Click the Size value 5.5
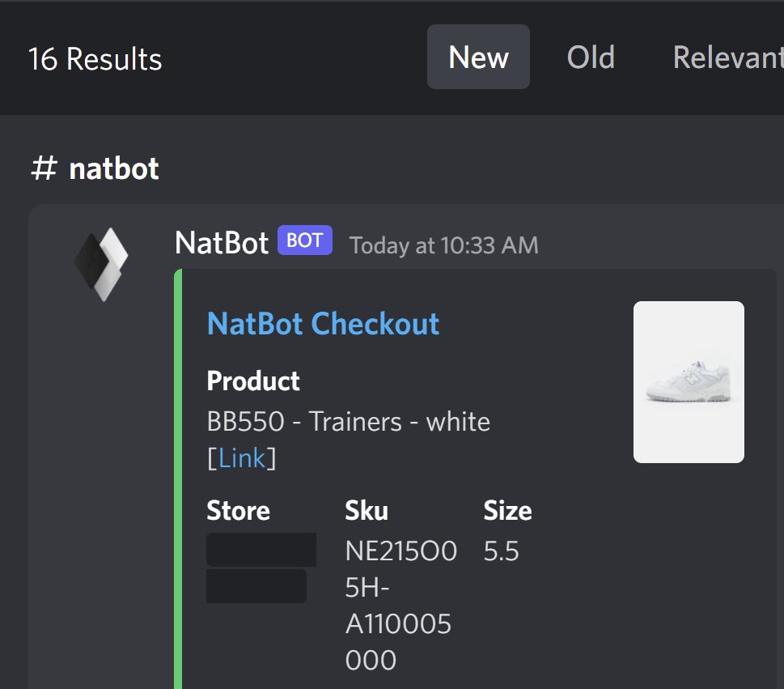Image resolution: width=784 pixels, height=689 pixels. tap(501, 551)
